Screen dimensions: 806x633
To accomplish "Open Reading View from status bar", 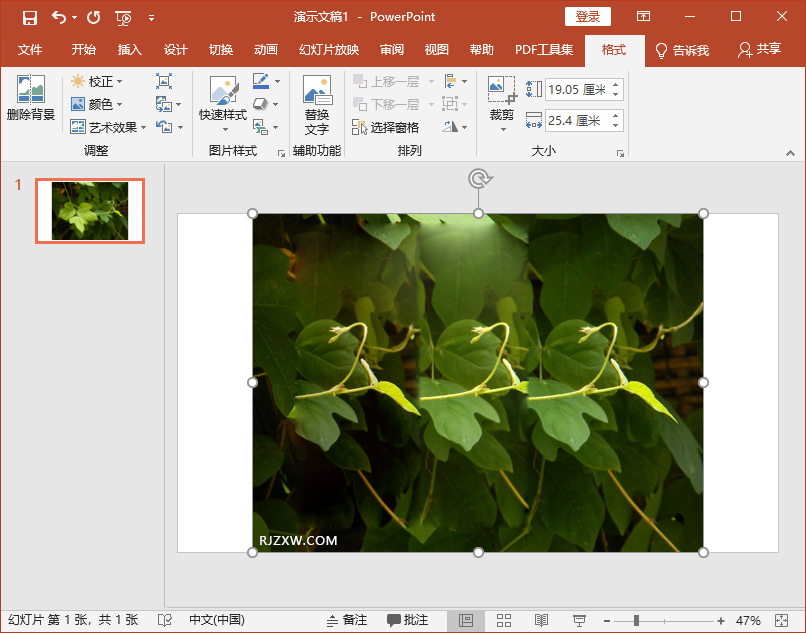I will point(541,620).
